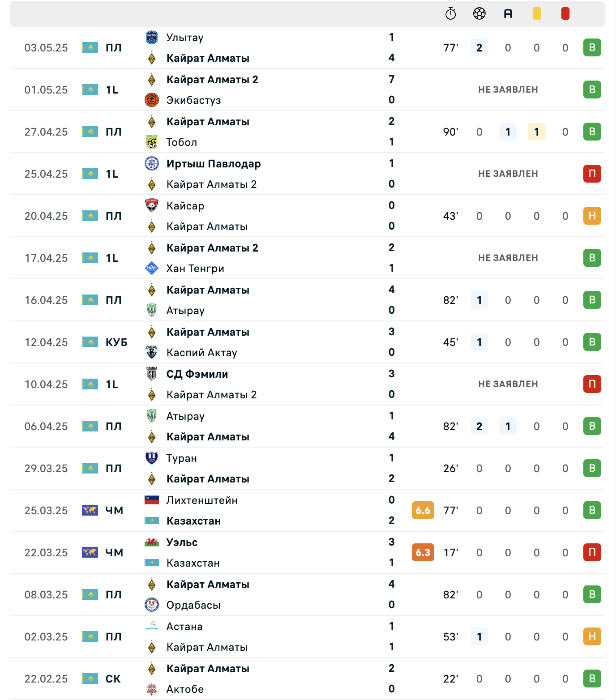
Task: Open the Каспий Актау team link
Action: pos(202,353)
